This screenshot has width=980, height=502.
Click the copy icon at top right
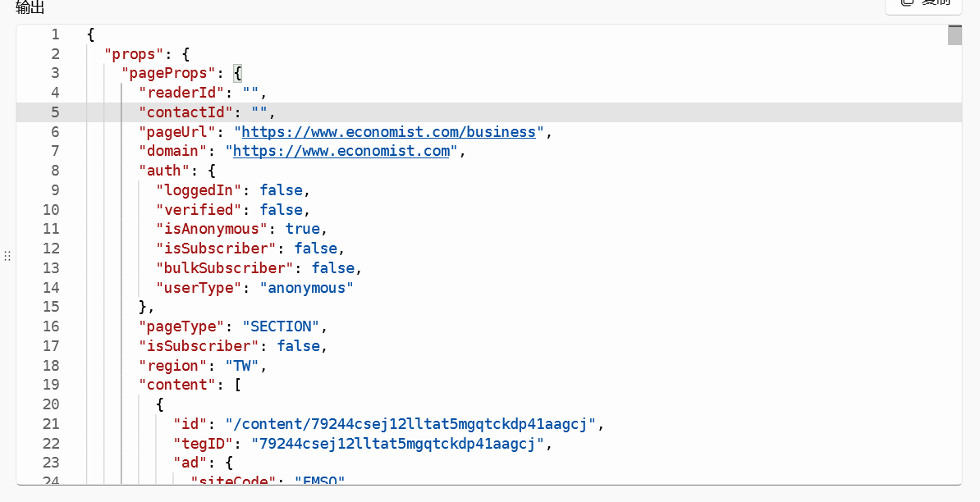click(x=907, y=2)
